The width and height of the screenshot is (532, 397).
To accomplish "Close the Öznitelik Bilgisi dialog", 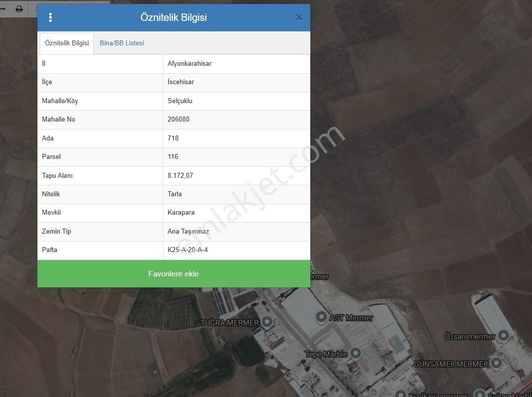I will (x=299, y=17).
